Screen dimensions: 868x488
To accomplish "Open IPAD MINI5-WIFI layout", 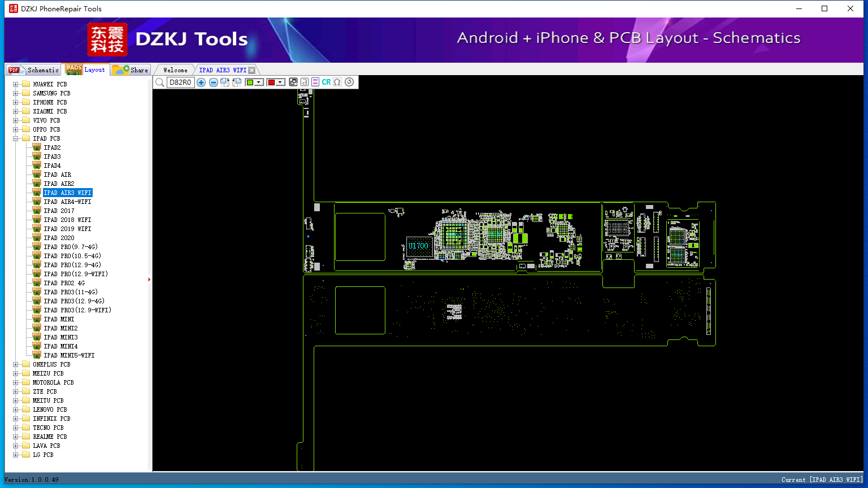I will 69,355.
